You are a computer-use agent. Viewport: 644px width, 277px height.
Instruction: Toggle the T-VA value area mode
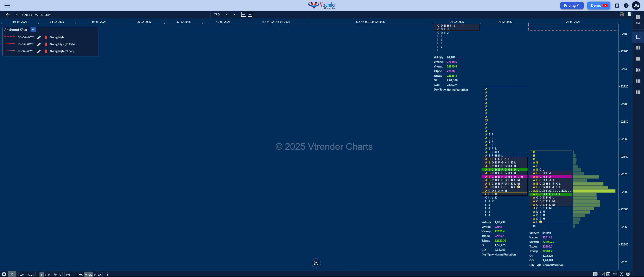click(79, 274)
